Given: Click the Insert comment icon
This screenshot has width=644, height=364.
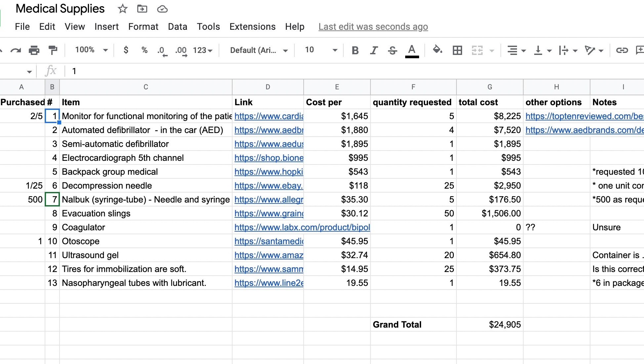Looking at the screenshot, I should point(640,50).
